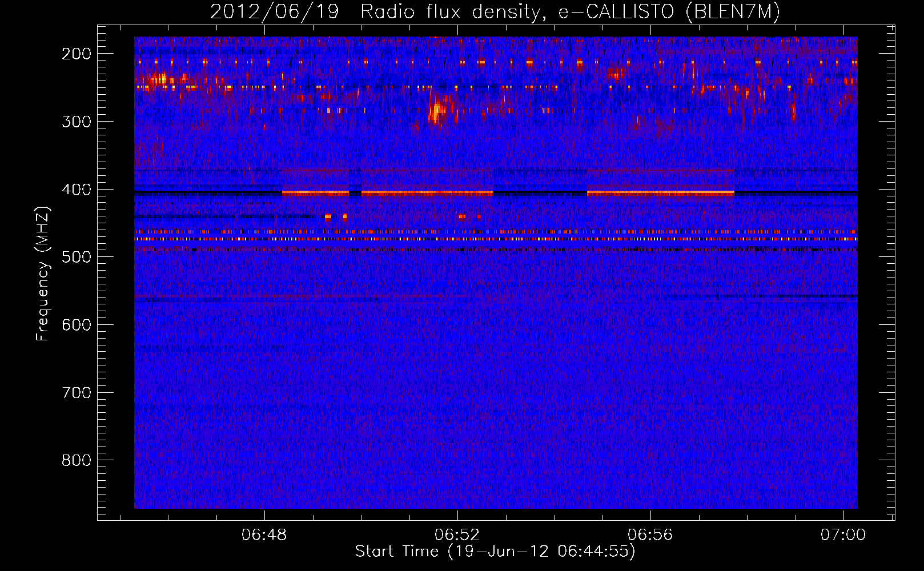Click the 800 frequency tick label

pos(76,460)
